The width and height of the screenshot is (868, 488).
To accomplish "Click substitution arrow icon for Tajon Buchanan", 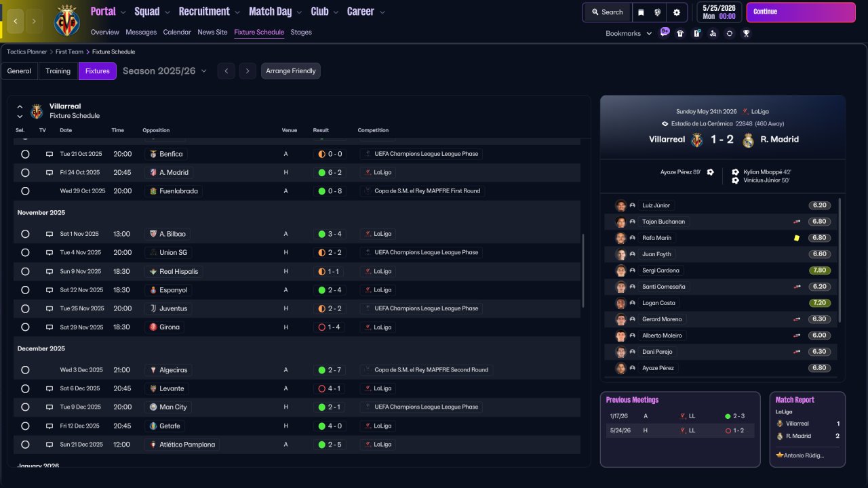I will 797,222.
